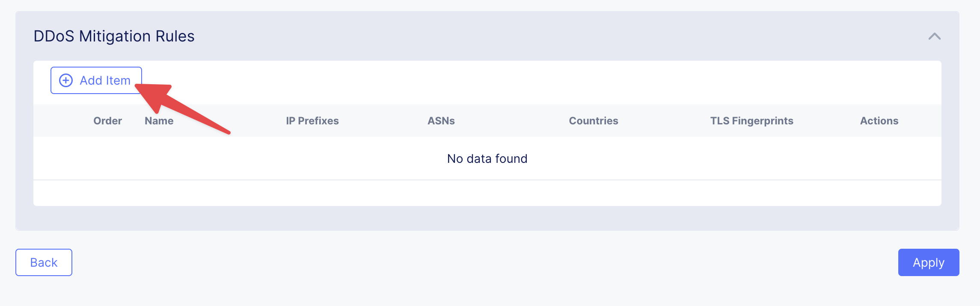Click the Actions column header
Screen dimensions: 980x306
(x=879, y=121)
